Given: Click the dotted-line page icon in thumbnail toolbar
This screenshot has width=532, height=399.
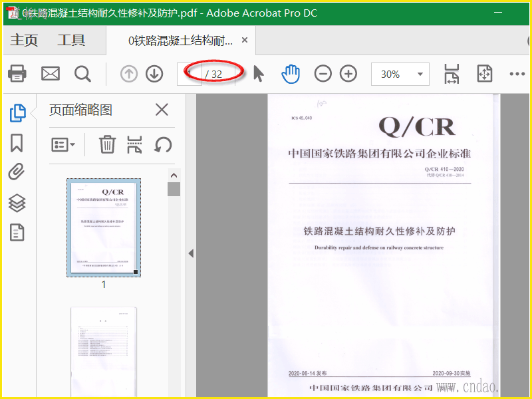Looking at the screenshot, I should coord(135,144).
